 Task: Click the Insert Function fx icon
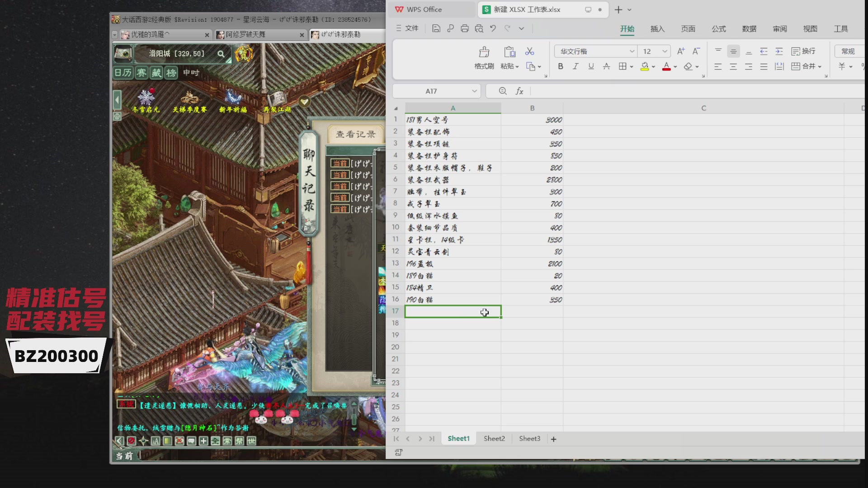tap(519, 91)
